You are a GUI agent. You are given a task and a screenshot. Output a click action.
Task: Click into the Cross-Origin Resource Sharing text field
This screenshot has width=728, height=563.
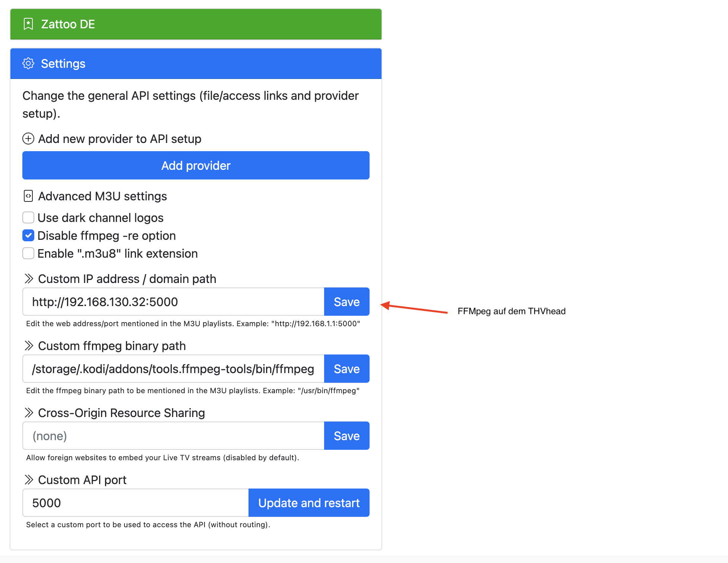(174, 436)
